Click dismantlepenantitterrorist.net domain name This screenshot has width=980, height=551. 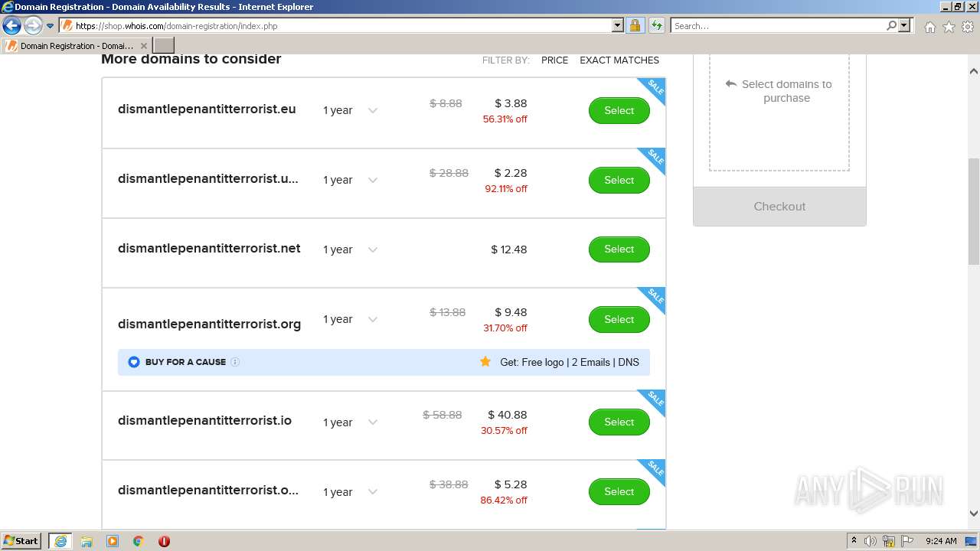[209, 248]
